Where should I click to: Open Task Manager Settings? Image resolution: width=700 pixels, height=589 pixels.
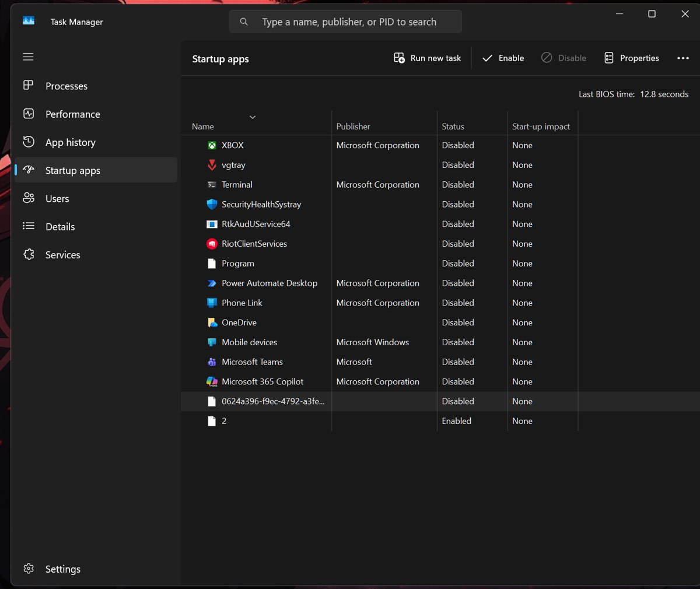click(96, 569)
